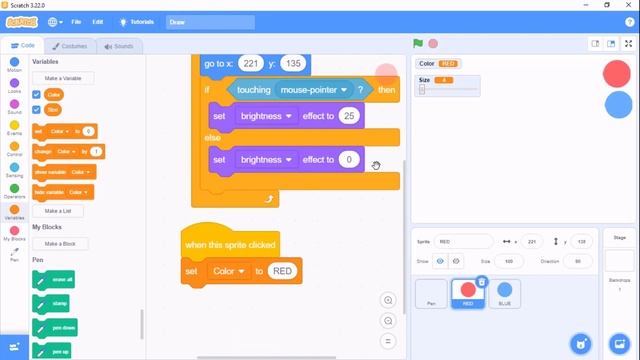Hide the sprite using the crossed eye button
This screenshot has height=360, width=640.
456,261
